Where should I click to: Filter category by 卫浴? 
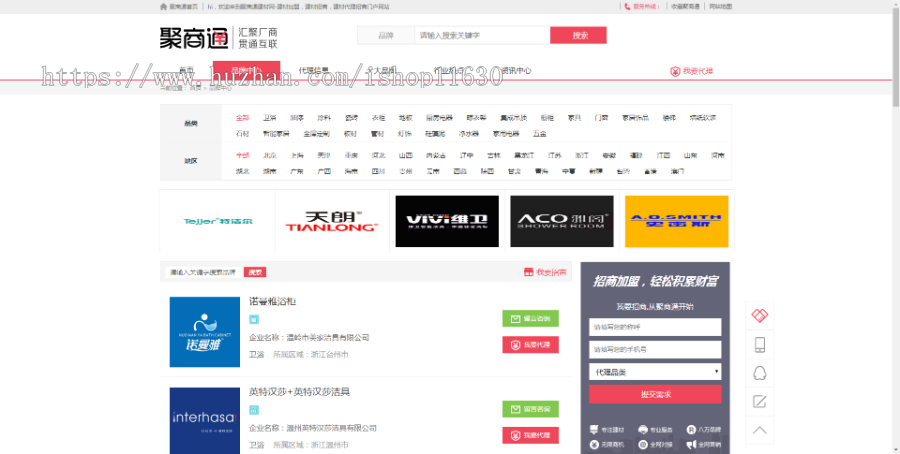[270, 118]
